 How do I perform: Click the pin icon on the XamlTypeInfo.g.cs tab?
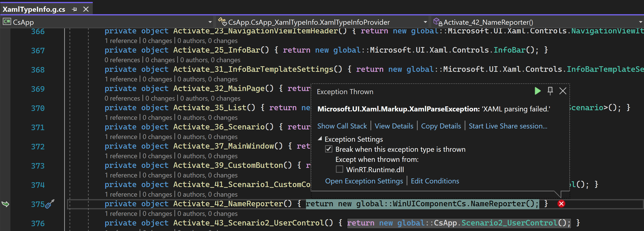[x=74, y=9]
